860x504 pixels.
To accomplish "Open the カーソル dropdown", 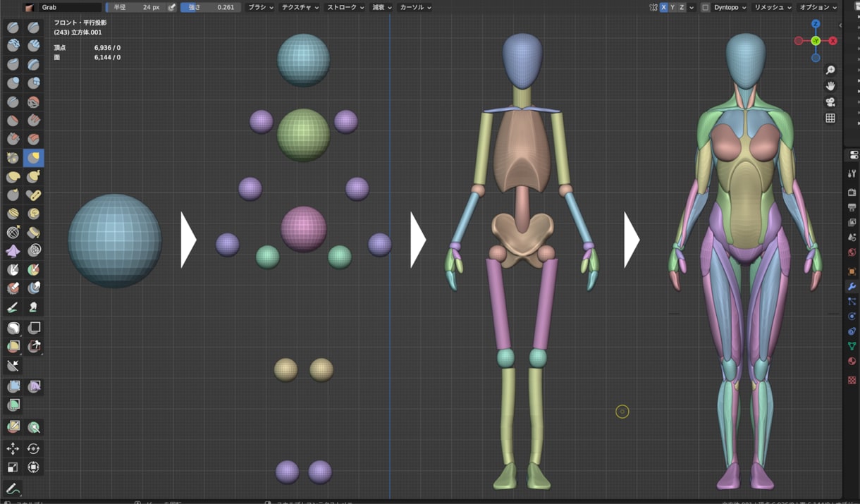I will [x=414, y=7].
